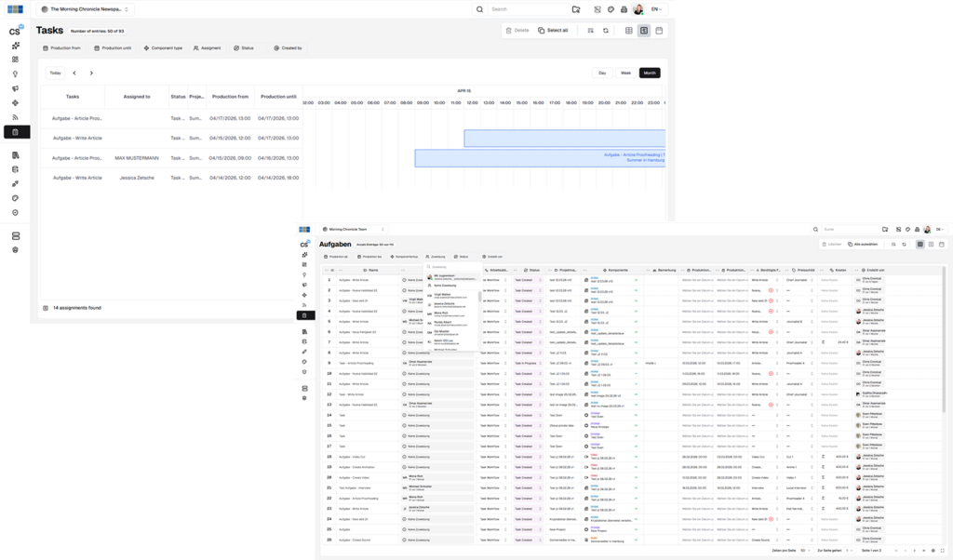This screenshot has width=953, height=560.
Task: Open the Status filter
Action: pos(244,47)
